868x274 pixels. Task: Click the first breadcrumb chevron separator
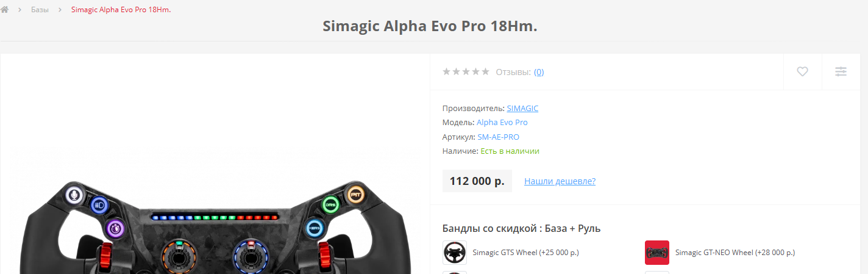click(x=20, y=10)
